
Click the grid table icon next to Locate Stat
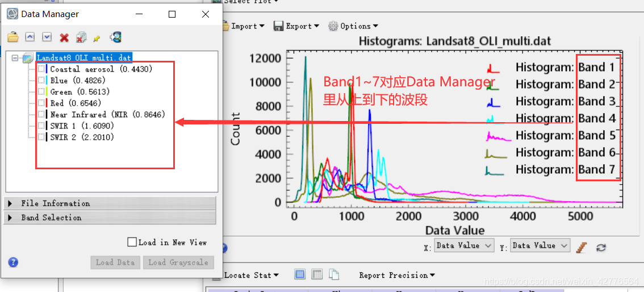coord(317,274)
